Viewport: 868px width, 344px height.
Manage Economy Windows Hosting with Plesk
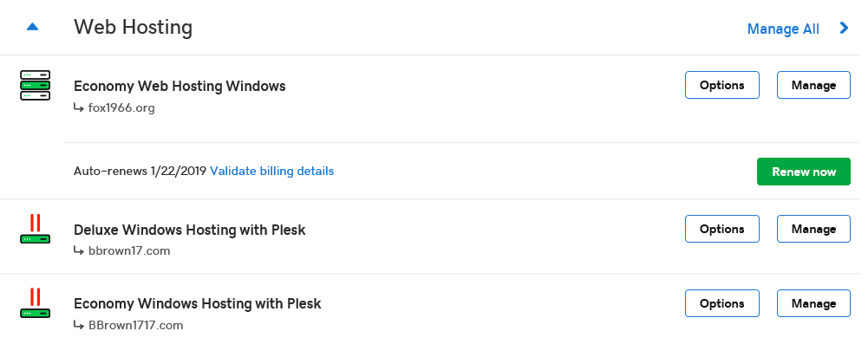813,303
